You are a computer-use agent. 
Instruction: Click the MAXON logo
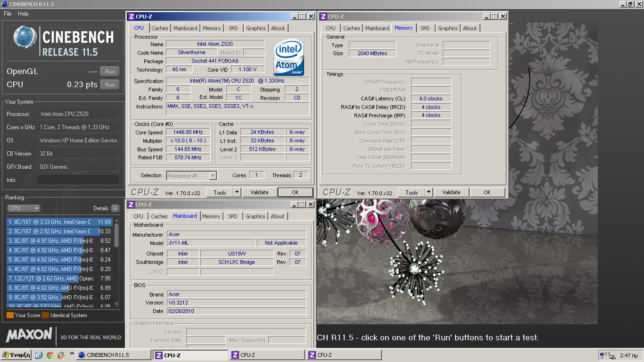[29, 335]
